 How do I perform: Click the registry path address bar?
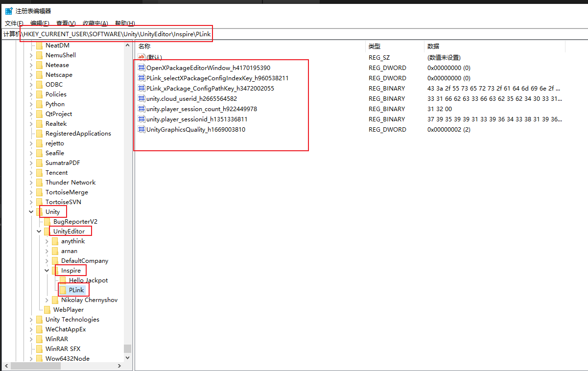294,34
